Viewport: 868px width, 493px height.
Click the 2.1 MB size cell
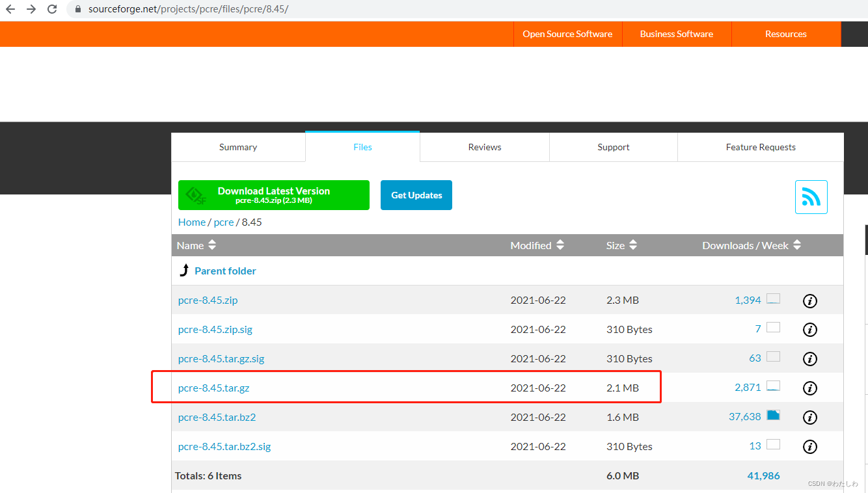click(x=623, y=388)
